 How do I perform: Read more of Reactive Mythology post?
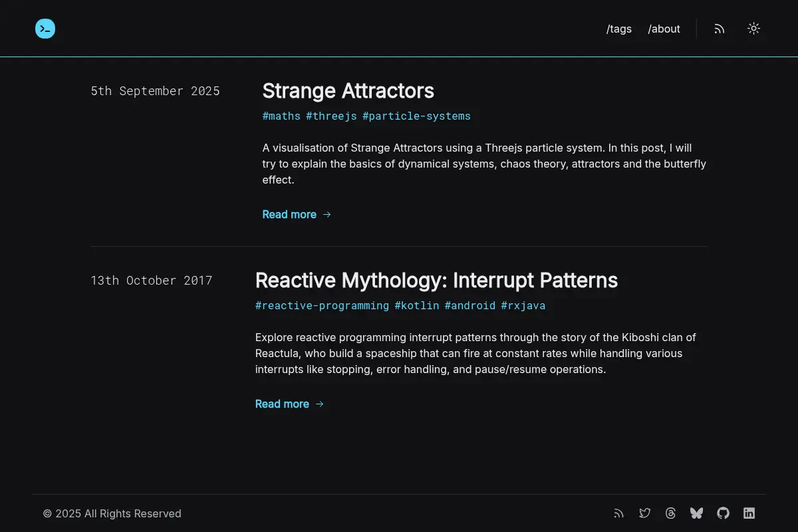click(289, 404)
